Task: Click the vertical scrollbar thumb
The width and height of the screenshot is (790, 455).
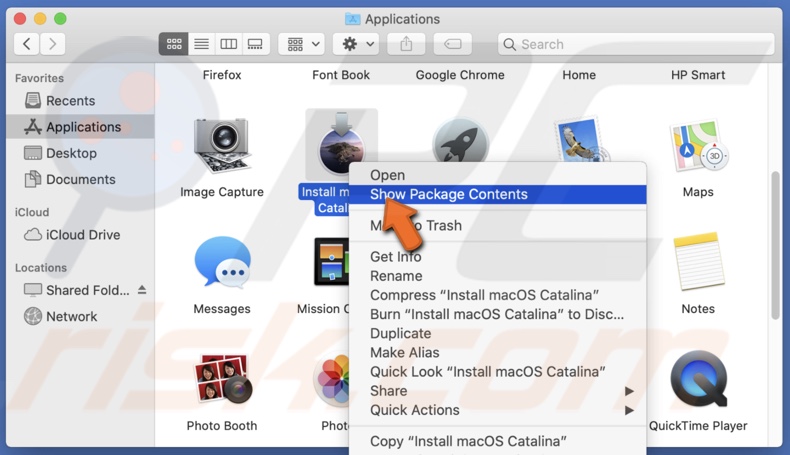Action: [x=775, y=245]
